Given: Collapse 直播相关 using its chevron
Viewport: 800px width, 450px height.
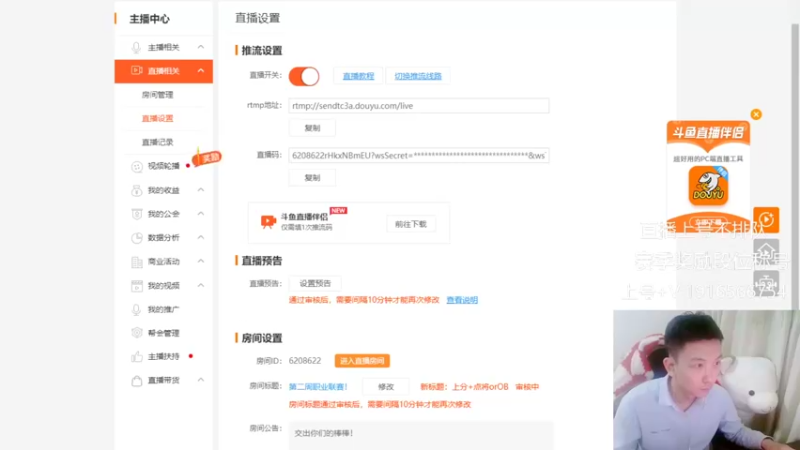Looking at the screenshot, I should coord(201,70).
